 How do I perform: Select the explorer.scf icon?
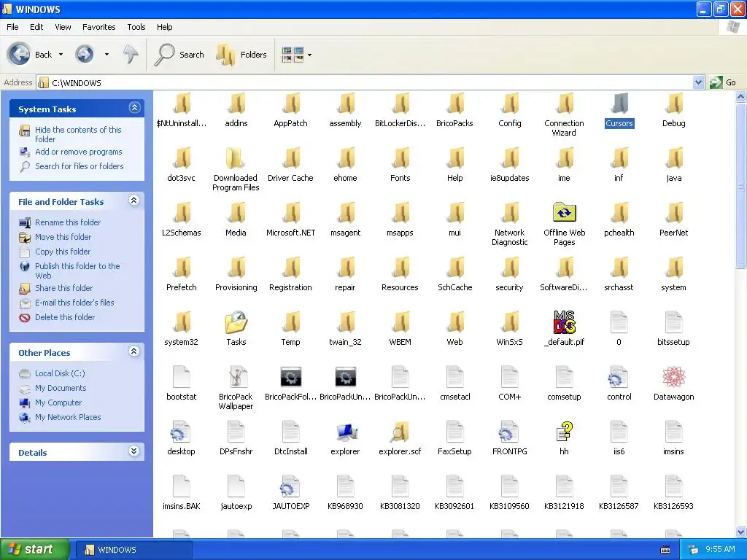pos(400,432)
